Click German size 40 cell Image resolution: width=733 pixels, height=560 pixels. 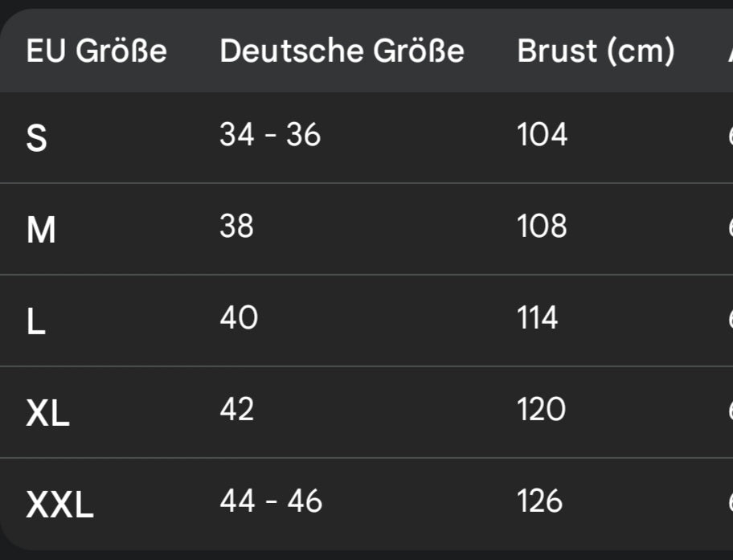point(239,318)
